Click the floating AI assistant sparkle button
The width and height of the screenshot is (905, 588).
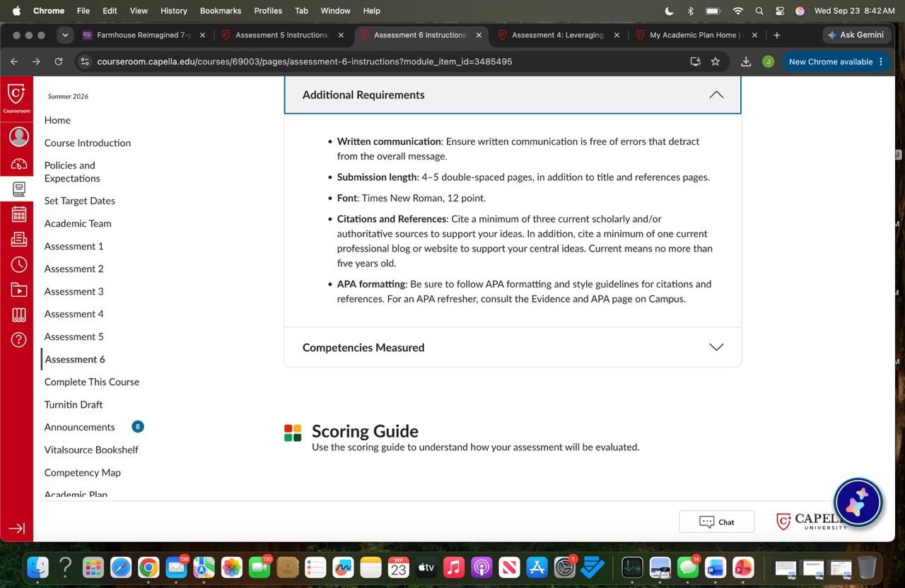(x=858, y=502)
